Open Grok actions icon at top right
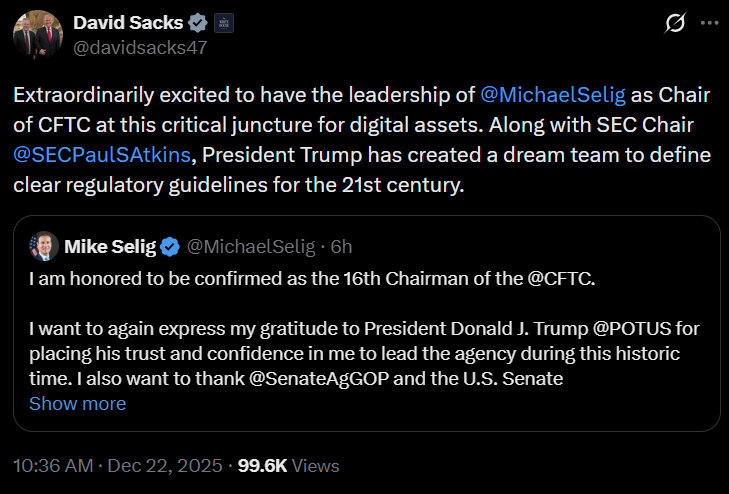The height and width of the screenshot is (494, 729). click(x=675, y=22)
